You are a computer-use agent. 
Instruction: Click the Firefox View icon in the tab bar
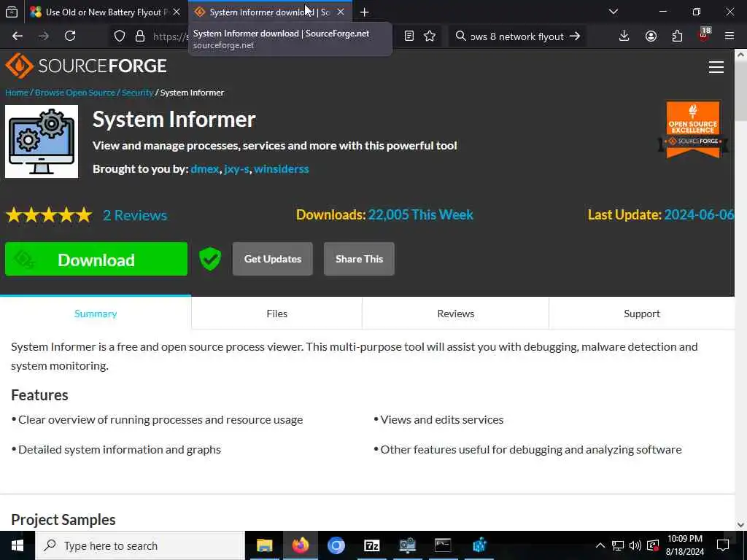point(12,12)
